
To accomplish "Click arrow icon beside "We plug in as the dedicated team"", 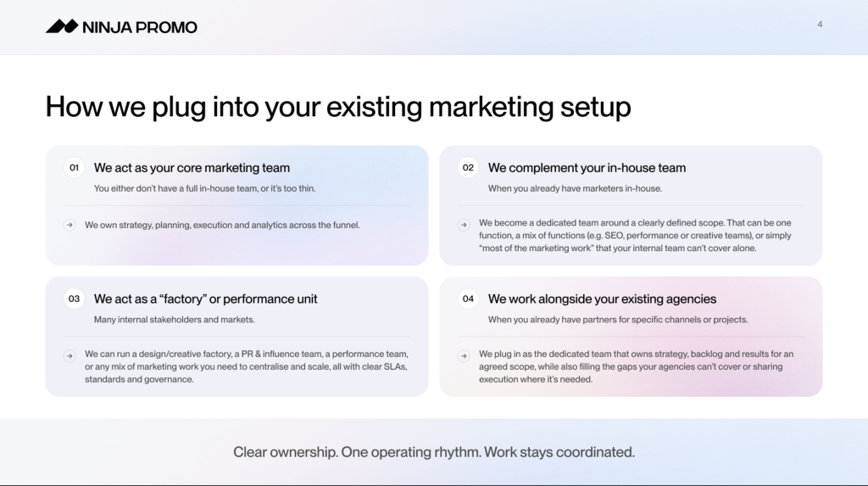I will tap(463, 355).
